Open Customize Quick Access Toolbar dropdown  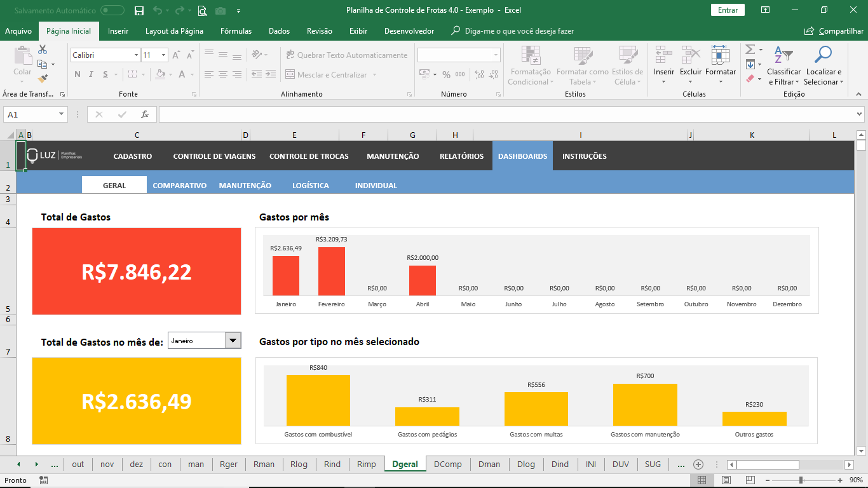click(x=238, y=10)
